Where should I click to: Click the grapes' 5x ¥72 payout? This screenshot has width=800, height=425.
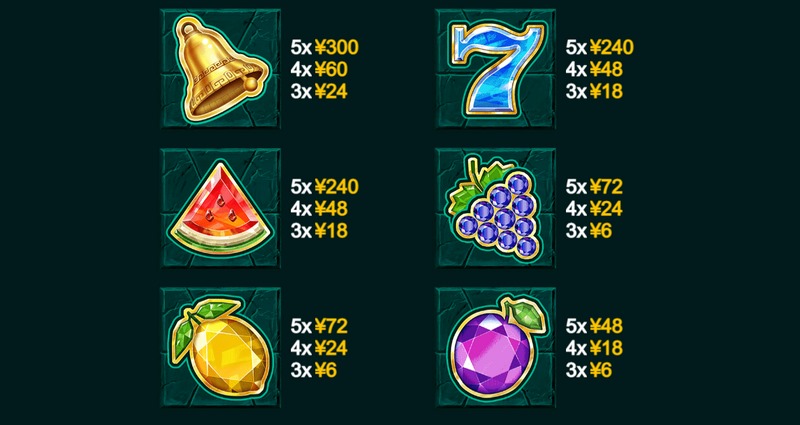(594, 187)
